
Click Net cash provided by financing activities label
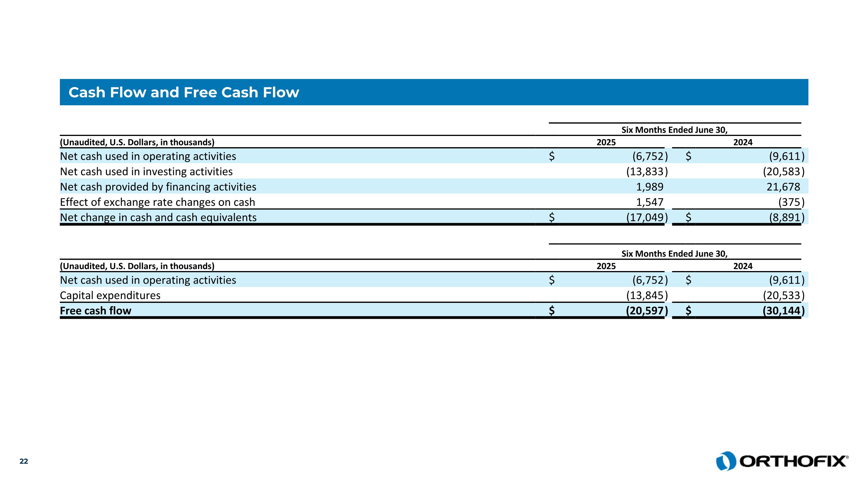(158, 187)
